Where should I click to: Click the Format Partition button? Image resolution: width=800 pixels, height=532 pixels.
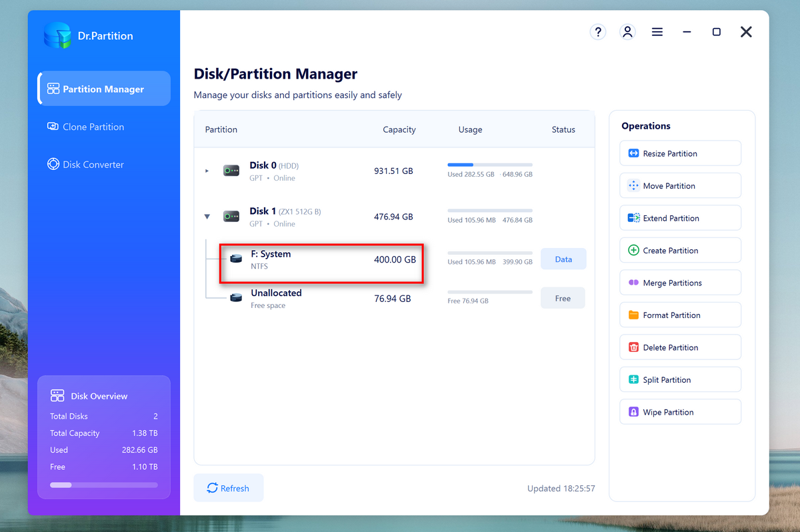coord(681,315)
